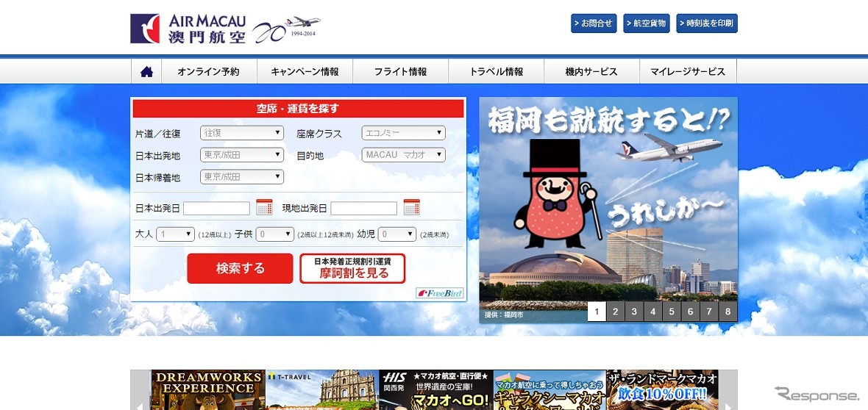Click the 摩訶割を見る button

coord(352,268)
